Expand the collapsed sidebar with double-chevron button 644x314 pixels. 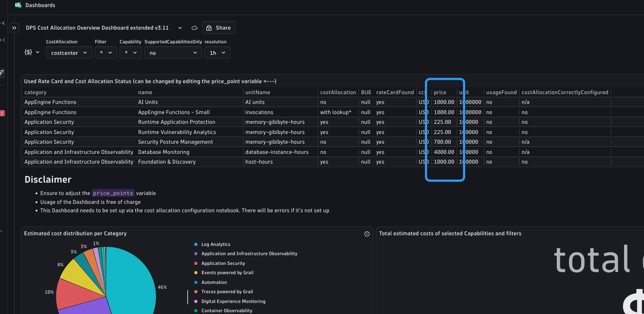coord(14,28)
